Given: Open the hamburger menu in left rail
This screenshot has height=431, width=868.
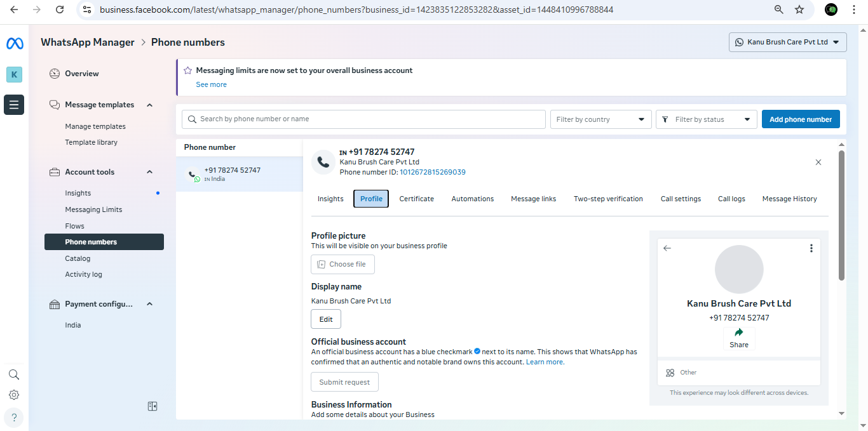Looking at the screenshot, I should tap(14, 105).
